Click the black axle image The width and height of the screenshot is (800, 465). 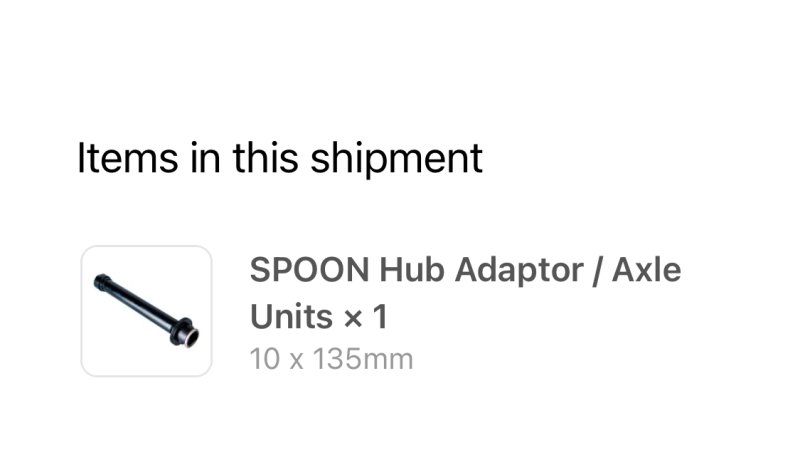(145, 310)
